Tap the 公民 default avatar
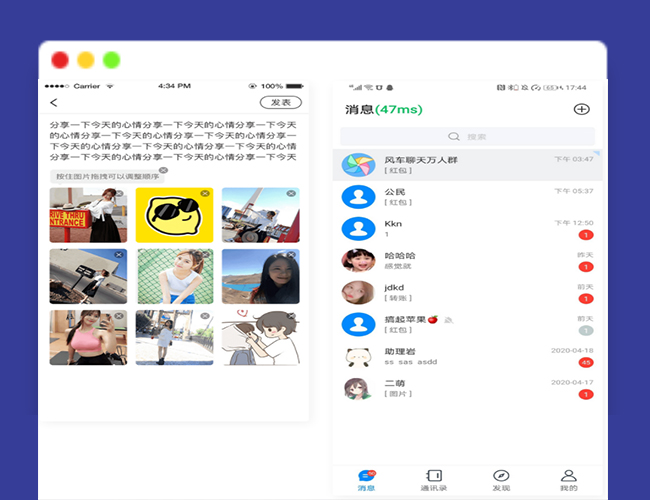This screenshot has height=500, width=650. tap(359, 197)
